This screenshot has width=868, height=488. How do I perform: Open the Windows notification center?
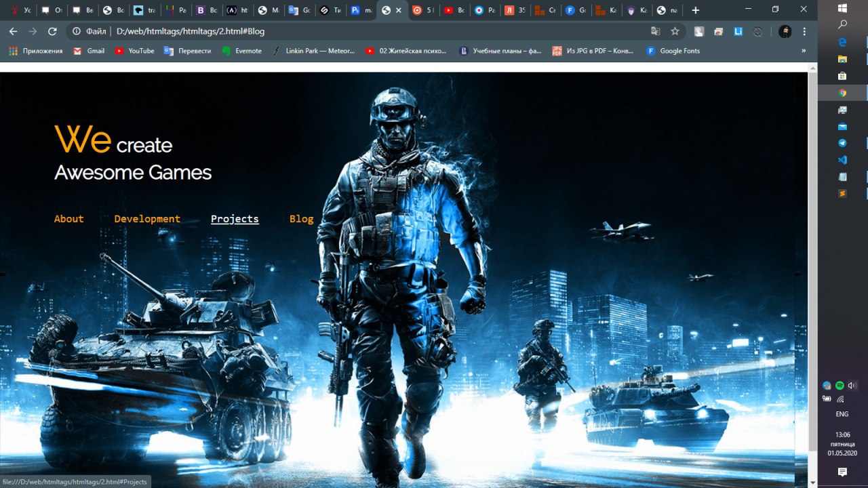[842, 472]
